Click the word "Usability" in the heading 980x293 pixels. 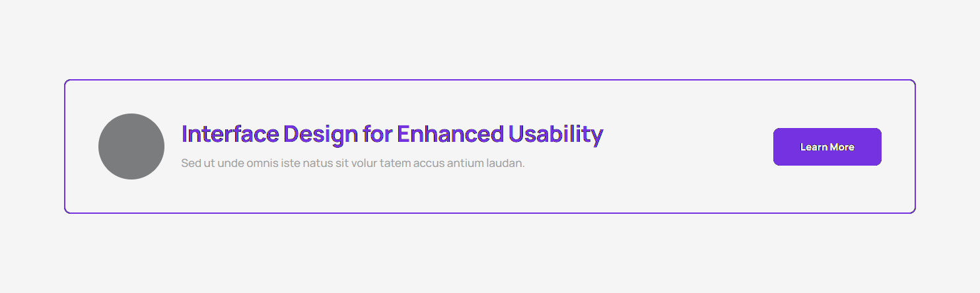click(556, 134)
